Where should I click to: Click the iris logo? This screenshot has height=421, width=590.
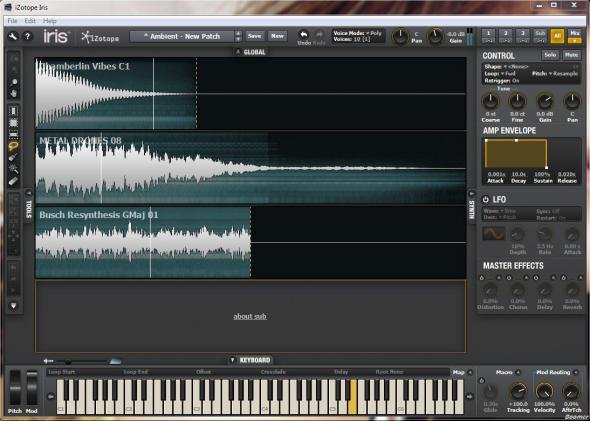55,36
